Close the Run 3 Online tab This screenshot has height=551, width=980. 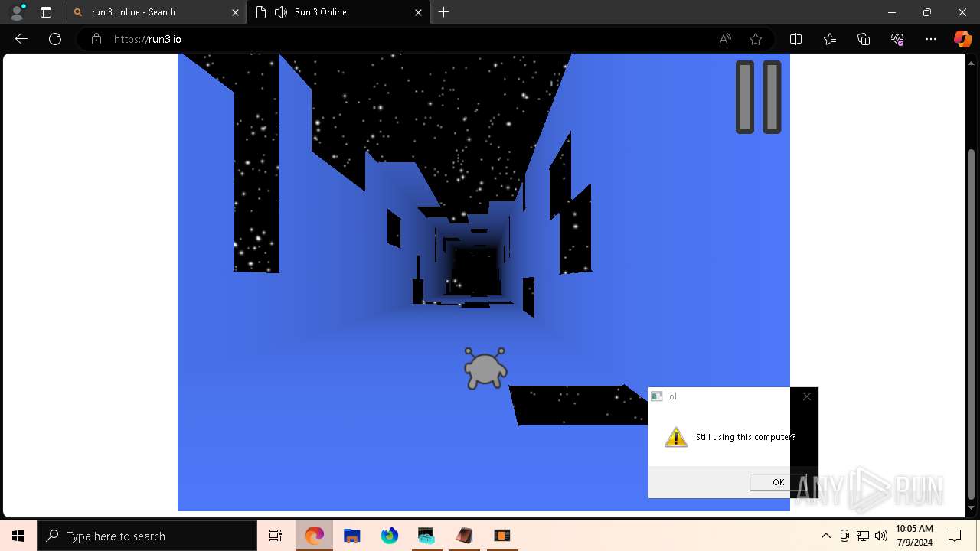coord(419,12)
